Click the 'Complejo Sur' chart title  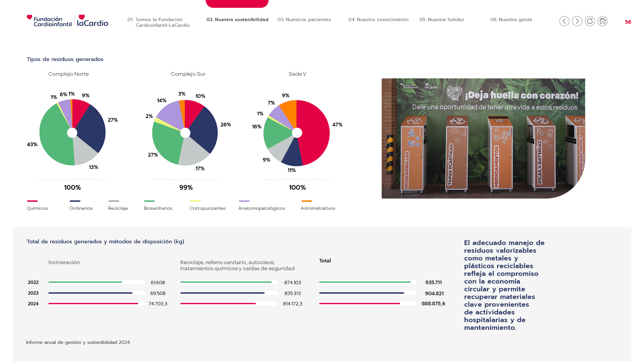188,74
